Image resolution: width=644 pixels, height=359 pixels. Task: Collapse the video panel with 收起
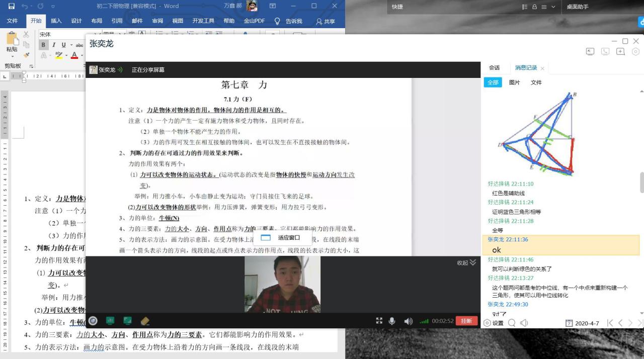(466, 262)
